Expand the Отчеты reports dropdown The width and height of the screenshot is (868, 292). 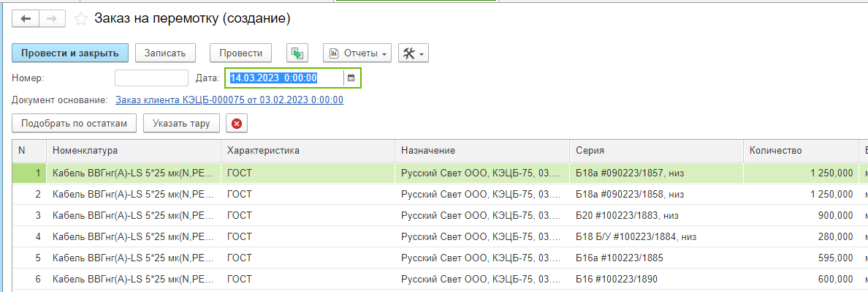tap(357, 53)
